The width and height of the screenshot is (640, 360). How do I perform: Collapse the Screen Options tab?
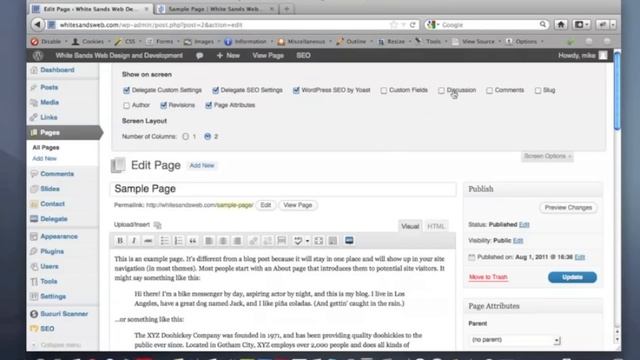click(547, 156)
